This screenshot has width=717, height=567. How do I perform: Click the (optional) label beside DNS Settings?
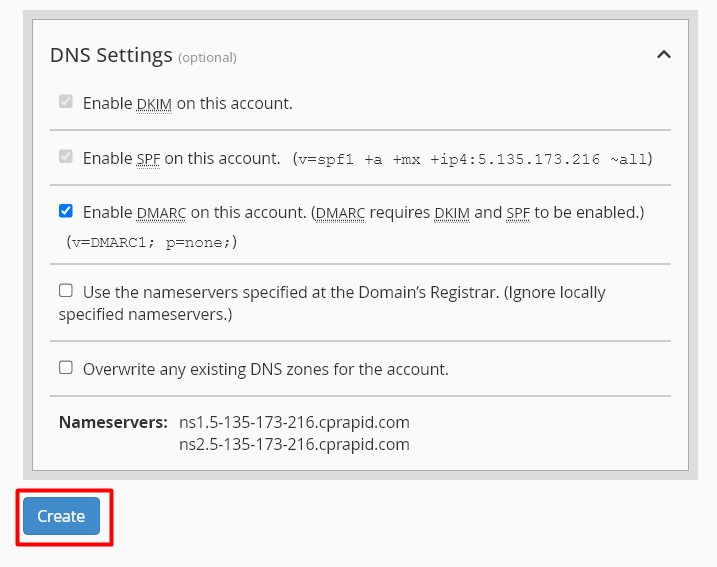[x=207, y=58]
